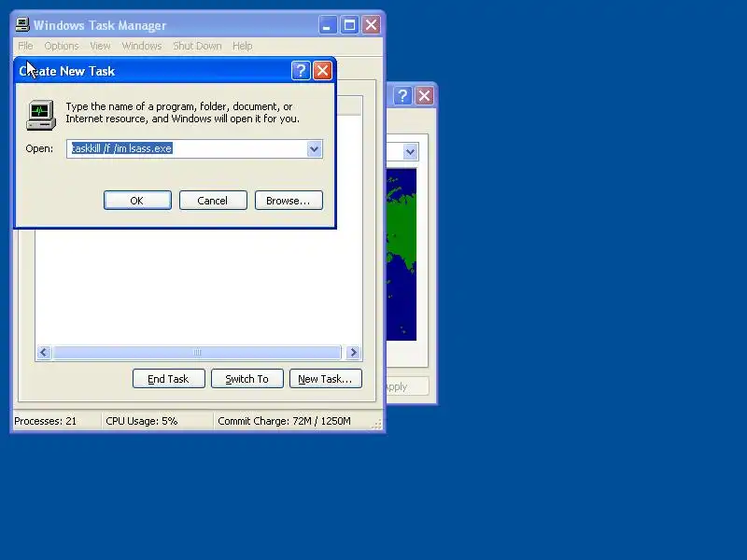Open the Shut Down menu
Viewport: 747px width, 560px height.
197,46
